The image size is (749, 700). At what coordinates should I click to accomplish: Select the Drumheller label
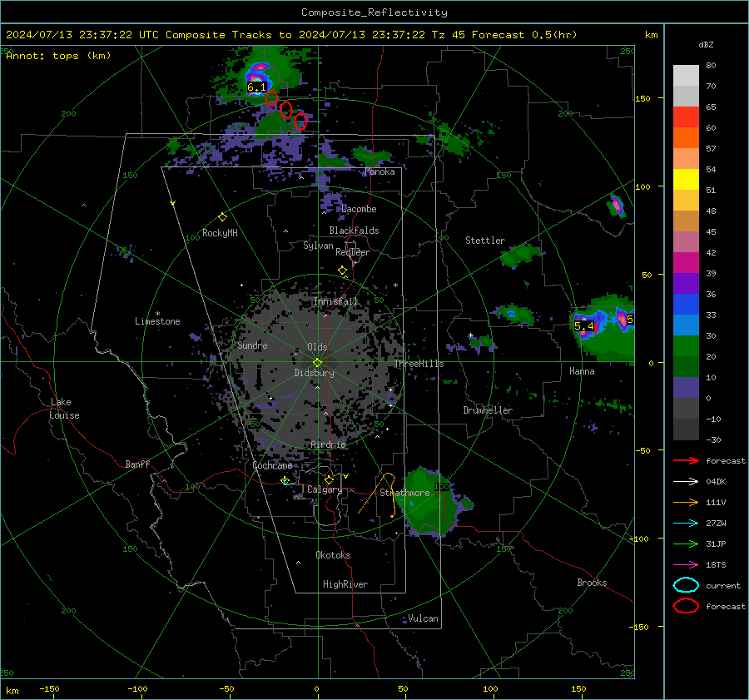(488, 410)
